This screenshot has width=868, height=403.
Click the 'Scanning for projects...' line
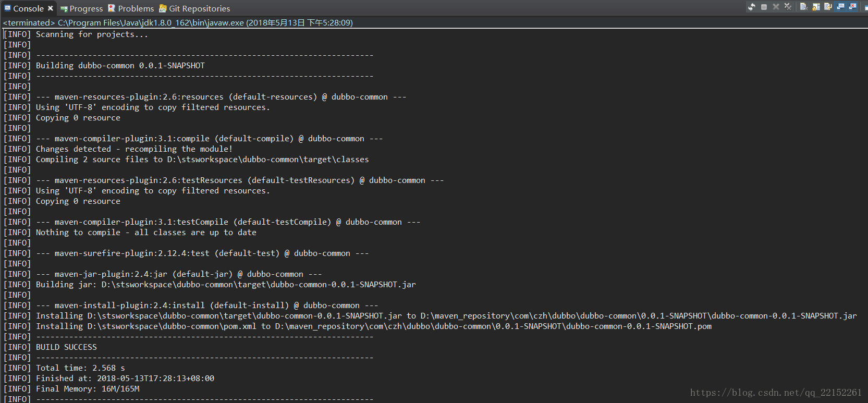point(76,34)
